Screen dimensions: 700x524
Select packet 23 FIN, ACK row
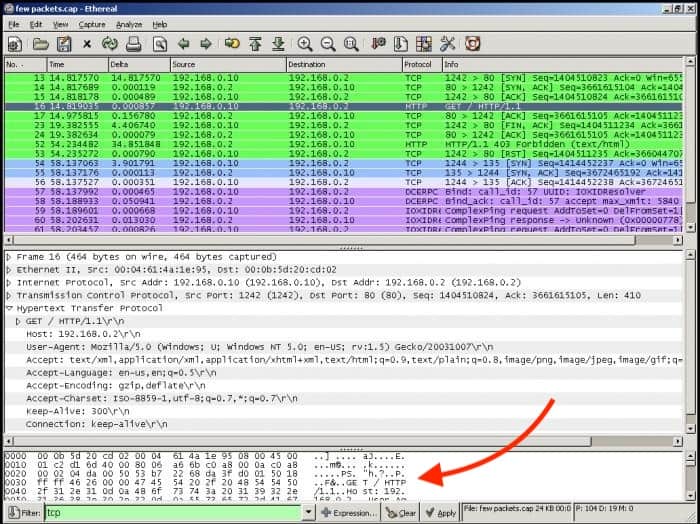(x=343, y=125)
